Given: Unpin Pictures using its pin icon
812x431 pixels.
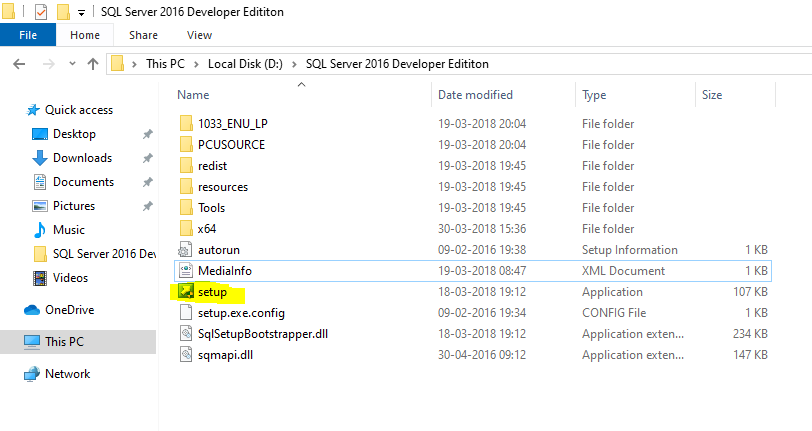Looking at the screenshot, I should click(148, 206).
